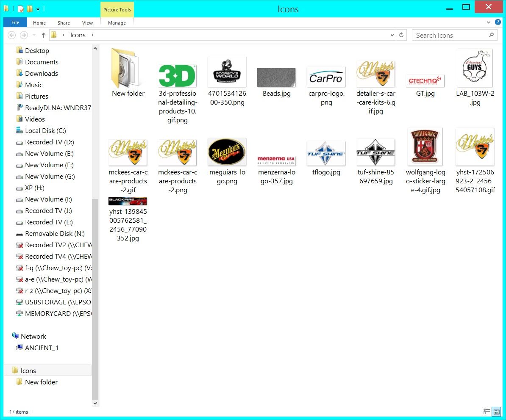Select the tflogo.jpg file
506x420 pixels.
[326, 158]
